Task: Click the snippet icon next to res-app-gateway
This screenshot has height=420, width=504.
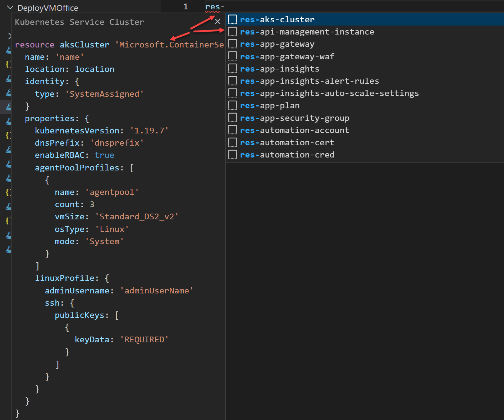Action: (x=233, y=44)
